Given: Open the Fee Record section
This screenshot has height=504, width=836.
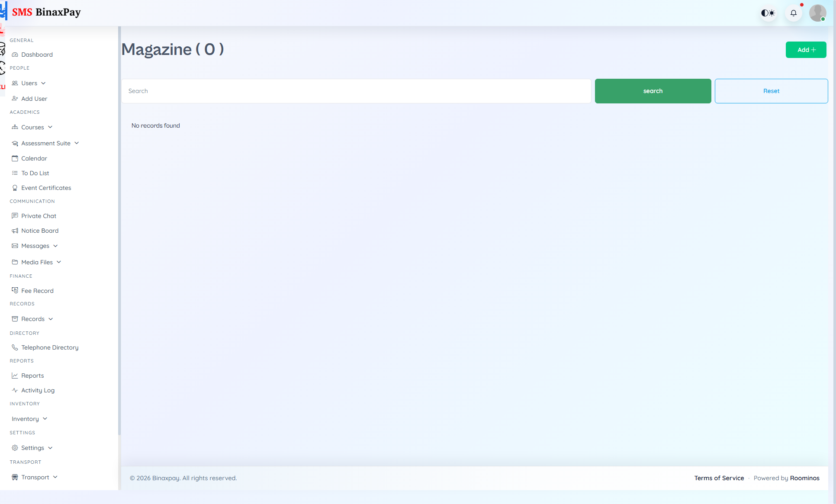Looking at the screenshot, I should (x=37, y=290).
